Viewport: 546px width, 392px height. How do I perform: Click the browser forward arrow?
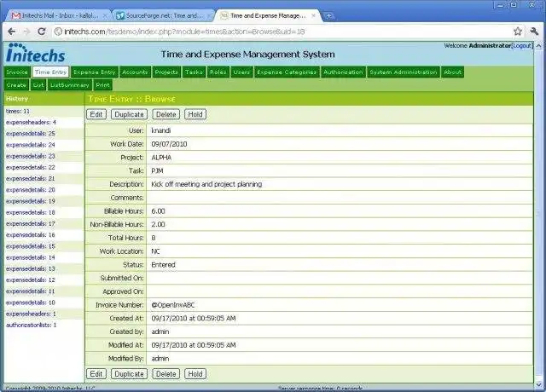click(26, 32)
